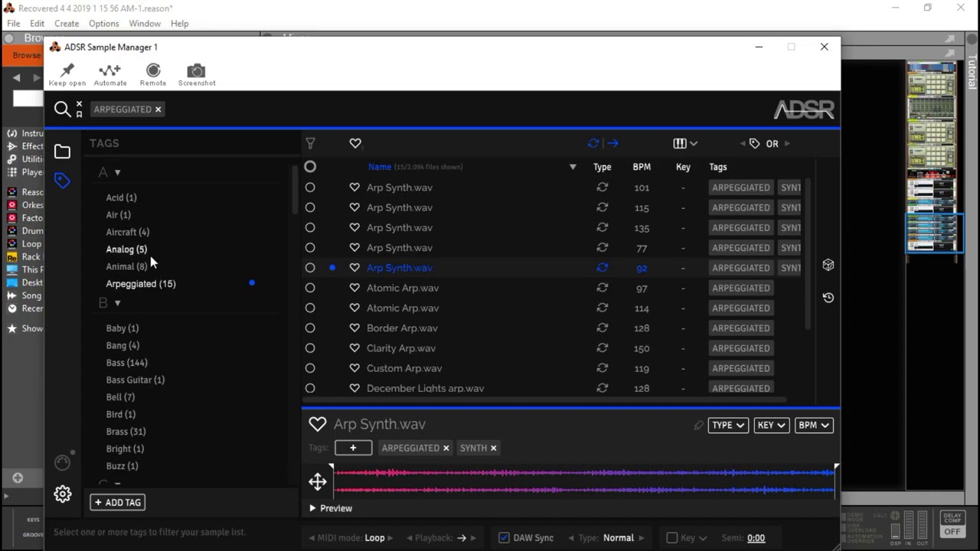
Task: Select the circle for Clarity Arp.wav
Action: (x=310, y=348)
